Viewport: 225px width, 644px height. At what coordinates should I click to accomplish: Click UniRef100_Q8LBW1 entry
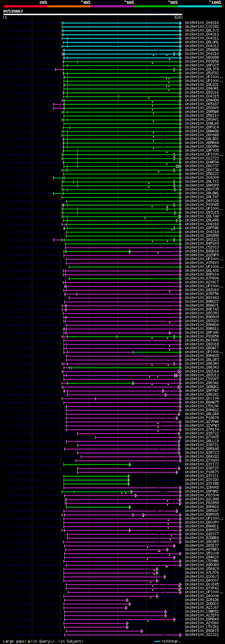click(x=202, y=193)
